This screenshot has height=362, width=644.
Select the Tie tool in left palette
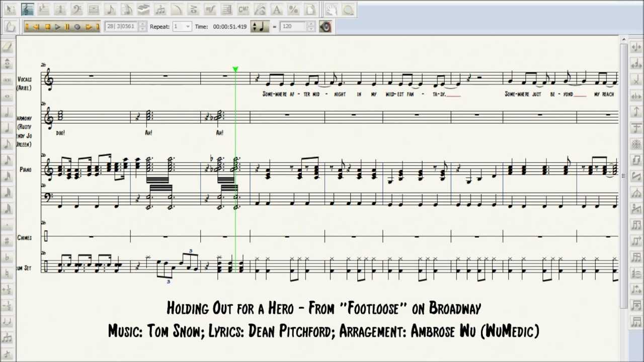click(8, 322)
